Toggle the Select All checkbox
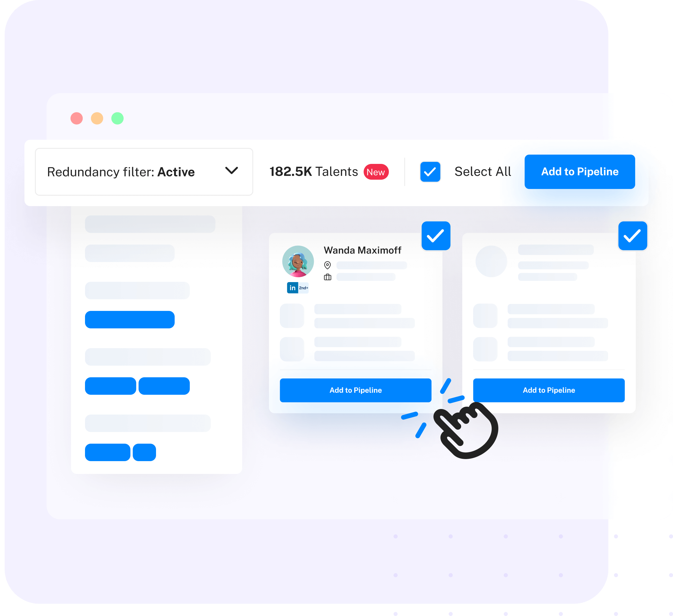The image size is (673, 616). 430,172
